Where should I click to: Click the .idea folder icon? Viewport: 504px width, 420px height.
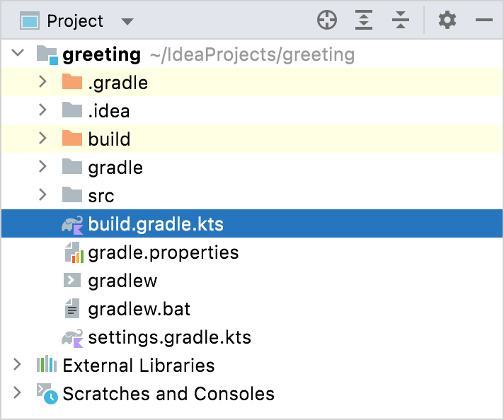[72, 110]
